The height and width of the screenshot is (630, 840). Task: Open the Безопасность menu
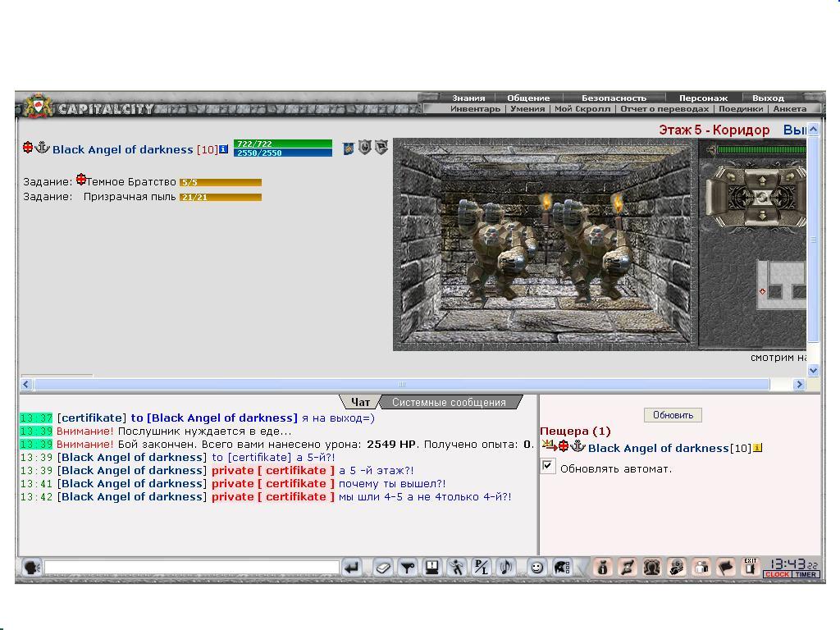click(x=614, y=98)
